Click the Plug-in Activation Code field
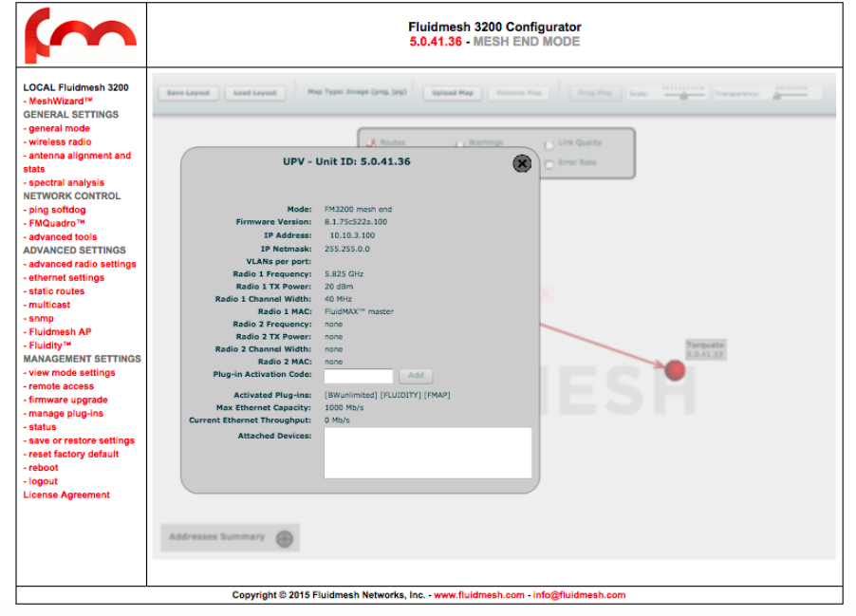This screenshot has height=616, width=856. 358,376
